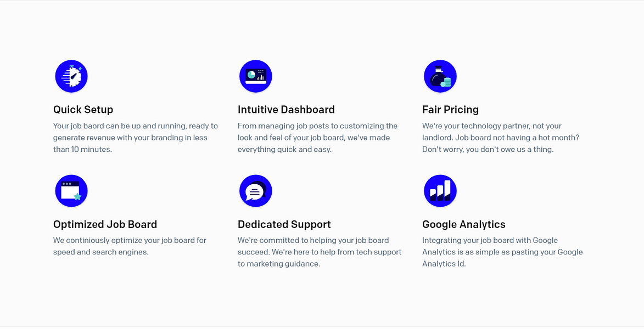The image size is (644, 329).
Task: Click the Dedicated Support description paragraph
Action: (320, 252)
